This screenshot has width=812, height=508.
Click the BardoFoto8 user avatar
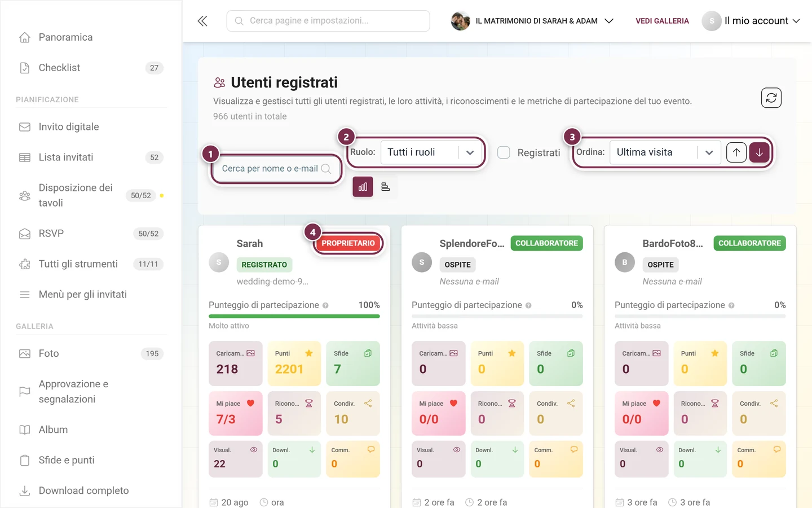click(625, 262)
